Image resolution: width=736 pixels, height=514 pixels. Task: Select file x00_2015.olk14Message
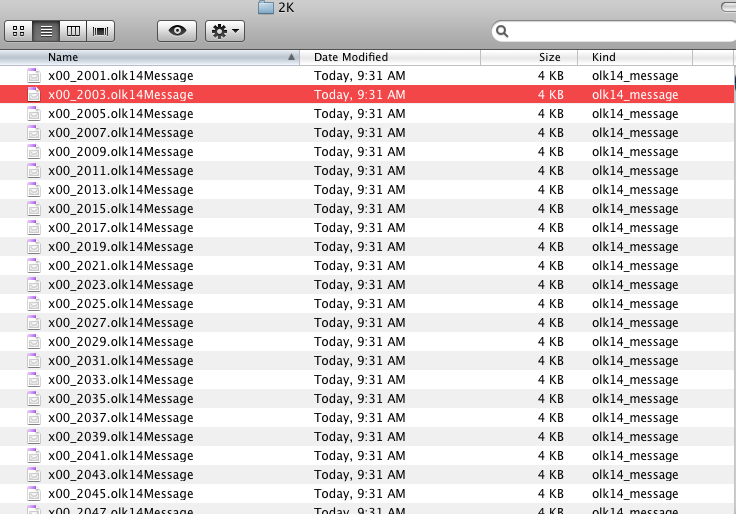point(366,209)
